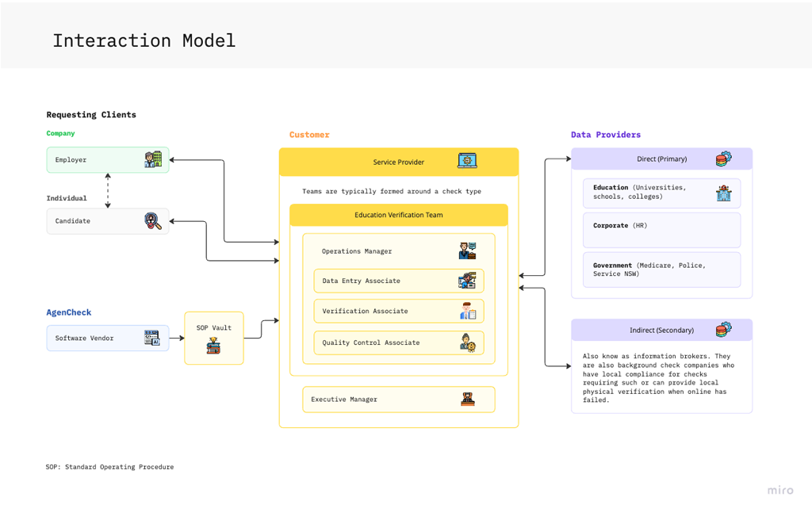The width and height of the screenshot is (812, 524).
Task: Select the Software Vendor card
Action: click(108, 338)
